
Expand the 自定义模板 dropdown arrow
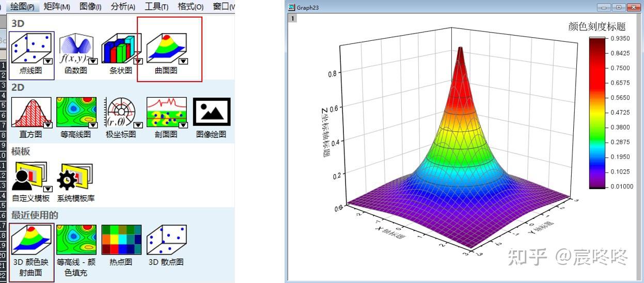(x=48, y=188)
